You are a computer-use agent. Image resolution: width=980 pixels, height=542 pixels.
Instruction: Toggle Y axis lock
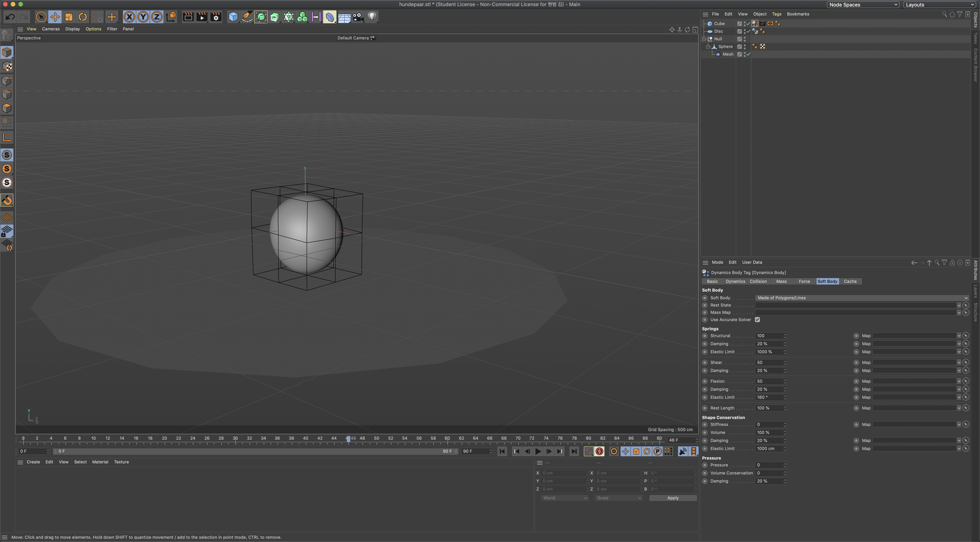point(143,17)
